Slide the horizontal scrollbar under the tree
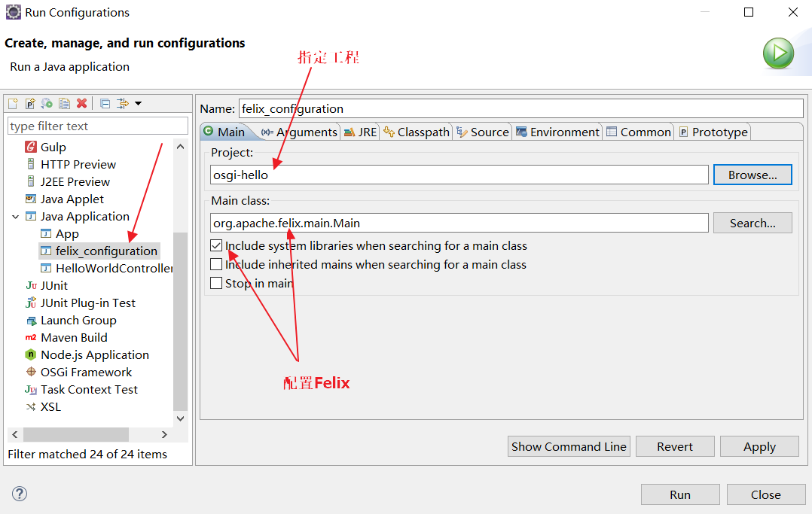The height and width of the screenshot is (514, 812). [76, 434]
